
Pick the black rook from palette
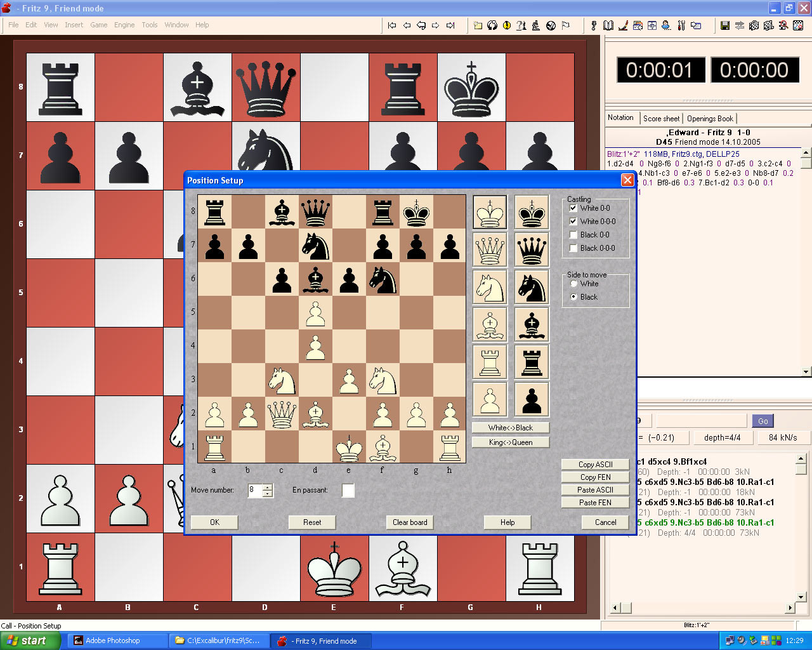coord(532,362)
